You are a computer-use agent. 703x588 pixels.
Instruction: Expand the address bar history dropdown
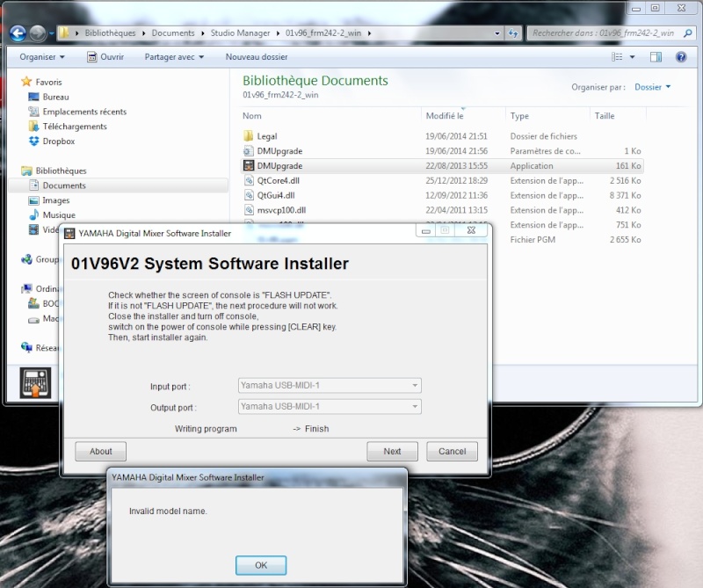(496, 33)
